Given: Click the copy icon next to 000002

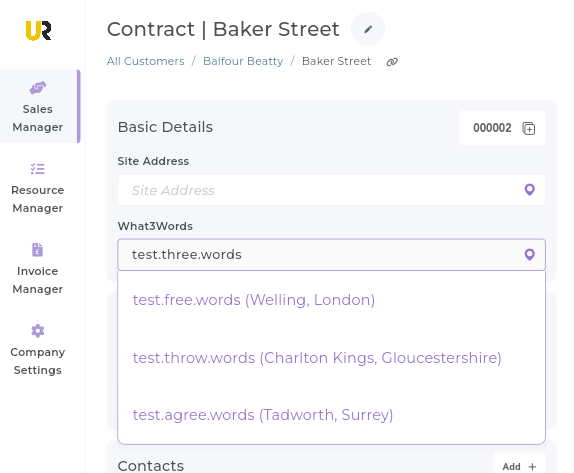Looking at the screenshot, I should tap(529, 128).
